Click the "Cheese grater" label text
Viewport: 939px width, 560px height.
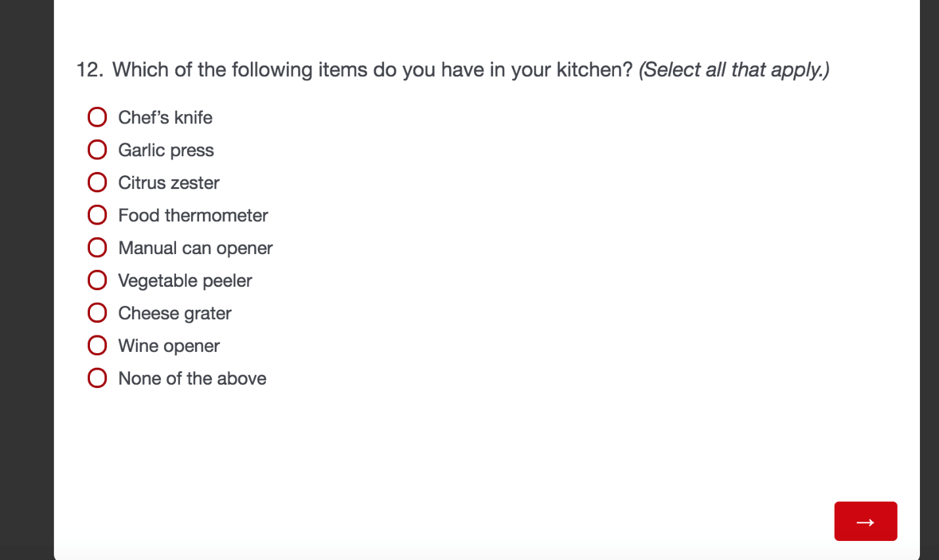click(x=175, y=313)
